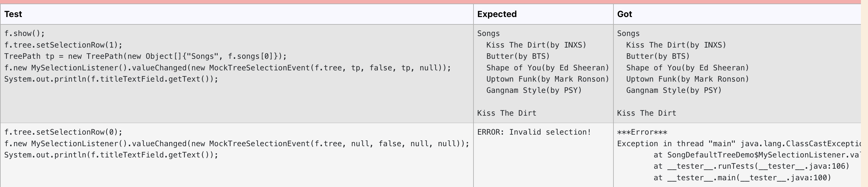868x187 pixels.
Task: Click the first test's MockTreeSelectionEvent line
Action: pyautogui.click(x=228, y=67)
